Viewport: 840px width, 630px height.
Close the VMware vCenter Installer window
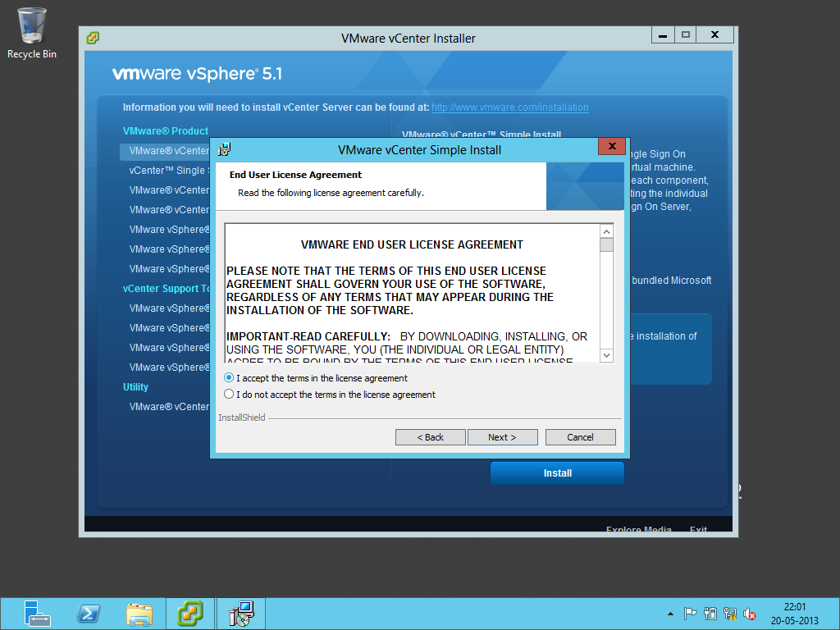[x=714, y=34]
